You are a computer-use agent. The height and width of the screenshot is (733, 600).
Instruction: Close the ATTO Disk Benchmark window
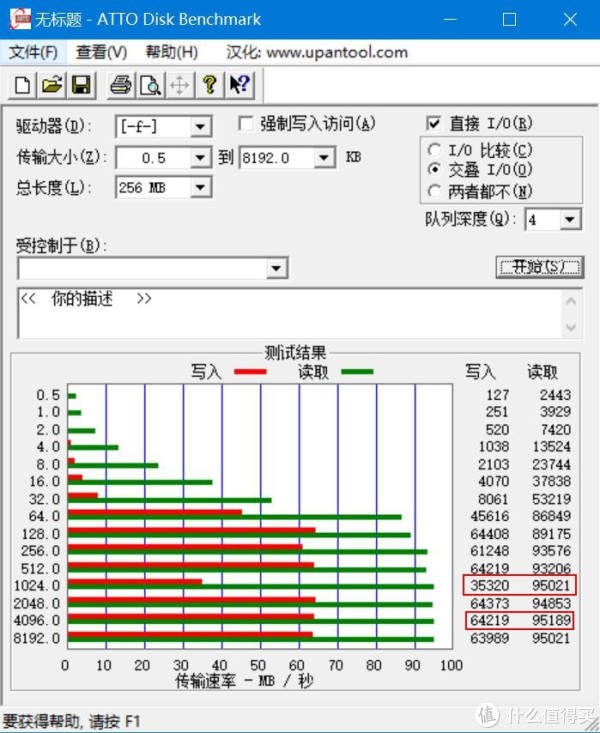click(x=570, y=19)
